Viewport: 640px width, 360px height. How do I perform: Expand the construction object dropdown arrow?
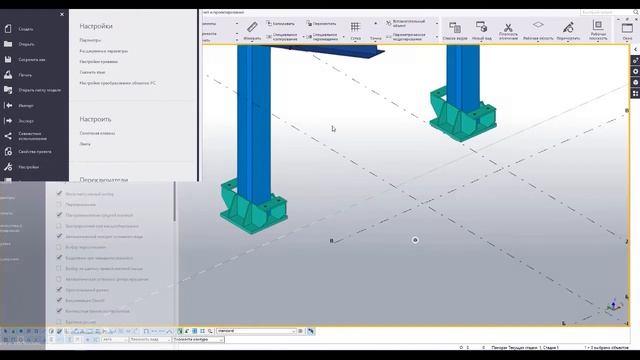437,24
